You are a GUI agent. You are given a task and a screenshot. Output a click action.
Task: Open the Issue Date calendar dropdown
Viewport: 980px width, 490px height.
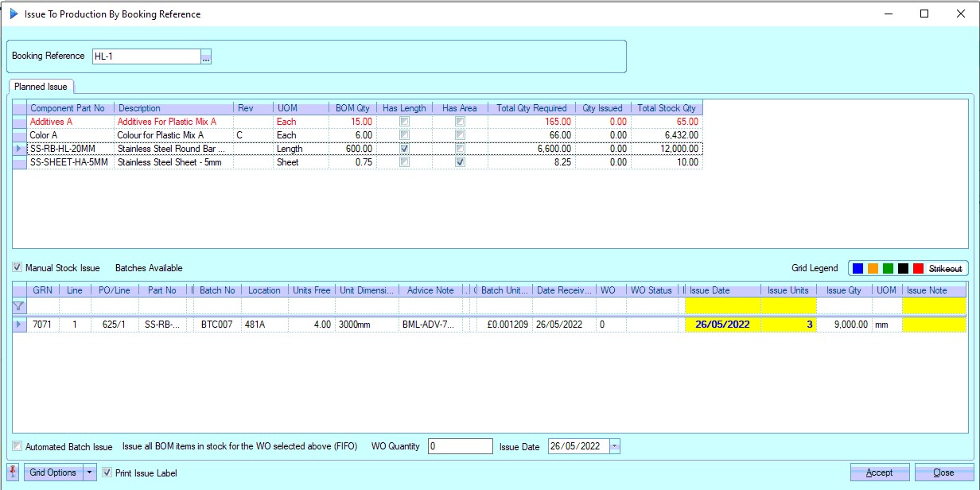614,447
